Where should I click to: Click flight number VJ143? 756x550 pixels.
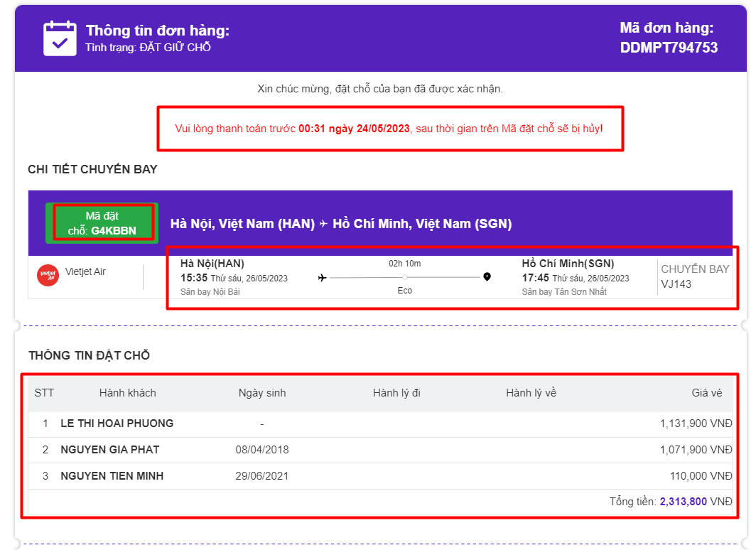point(676,284)
